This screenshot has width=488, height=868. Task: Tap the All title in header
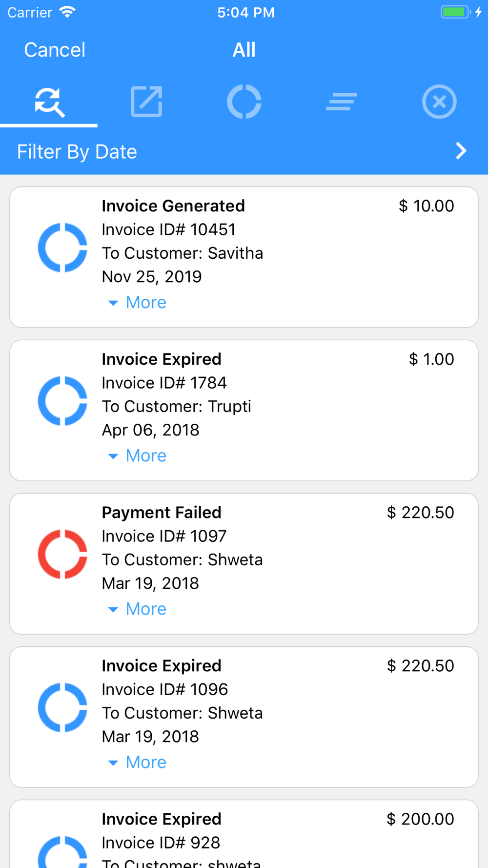(x=244, y=50)
